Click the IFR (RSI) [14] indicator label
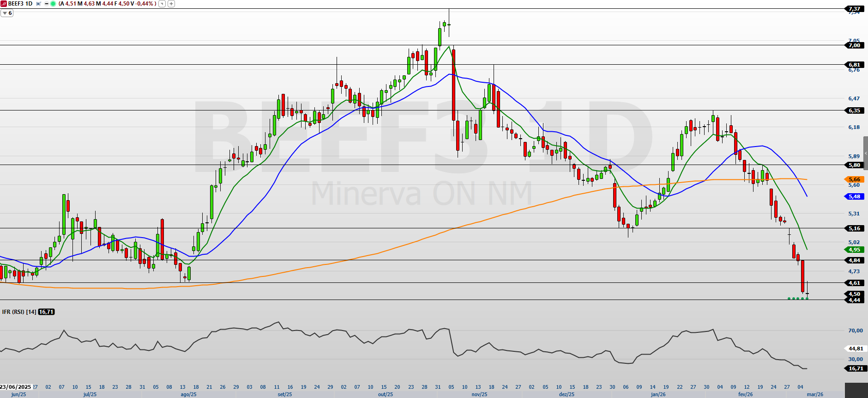868x398 pixels. [19, 312]
